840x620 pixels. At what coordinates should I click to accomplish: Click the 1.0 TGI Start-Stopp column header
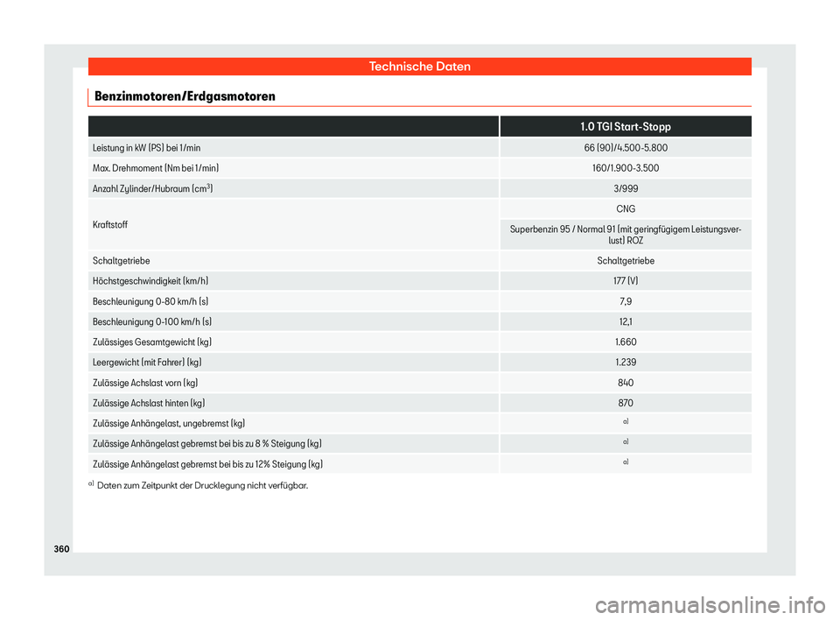625,127
